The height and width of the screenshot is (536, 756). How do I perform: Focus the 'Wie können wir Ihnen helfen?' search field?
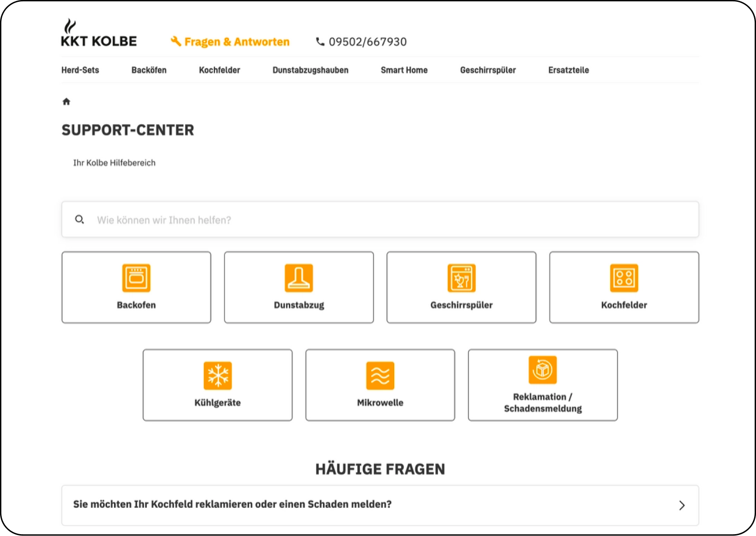pyautogui.click(x=380, y=220)
